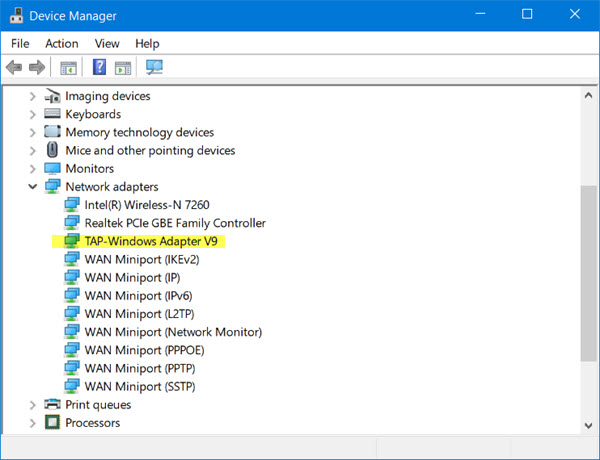The width and height of the screenshot is (600, 460).
Task: Open Help via the blue question mark icon
Action: click(x=99, y=67)
